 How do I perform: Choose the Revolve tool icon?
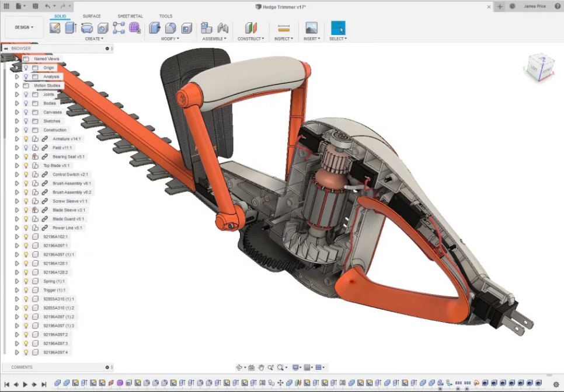pyautogui.click(x=87, y=28)
